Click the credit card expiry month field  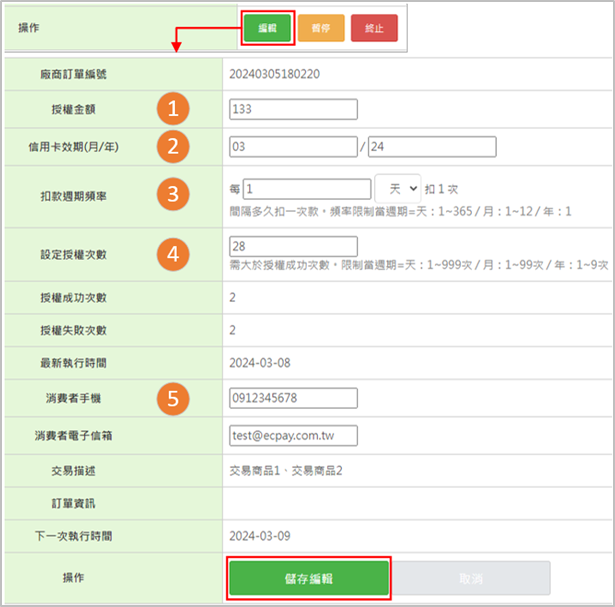click(292, 147)
